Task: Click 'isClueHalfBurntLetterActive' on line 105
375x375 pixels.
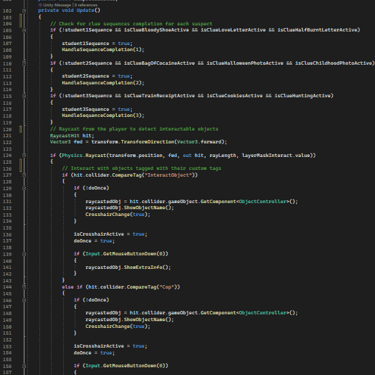Action: pyautogui.click(x=318, y=30)
